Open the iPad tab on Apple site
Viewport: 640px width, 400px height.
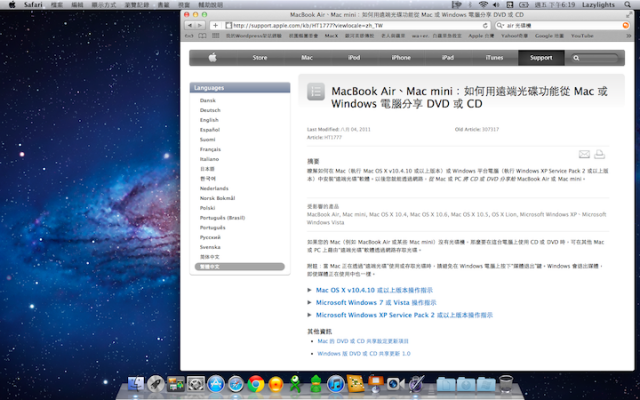448,58
